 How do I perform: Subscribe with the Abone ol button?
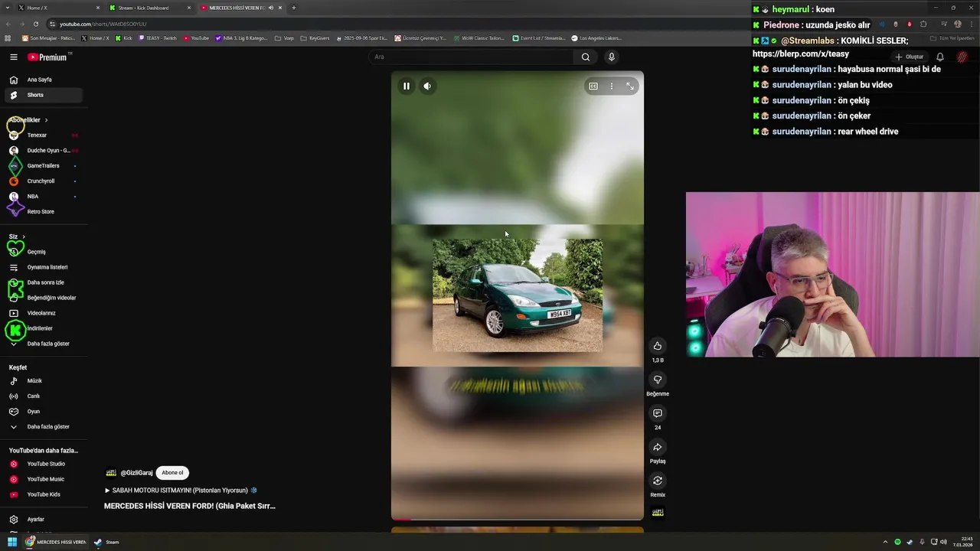[172, 473]
